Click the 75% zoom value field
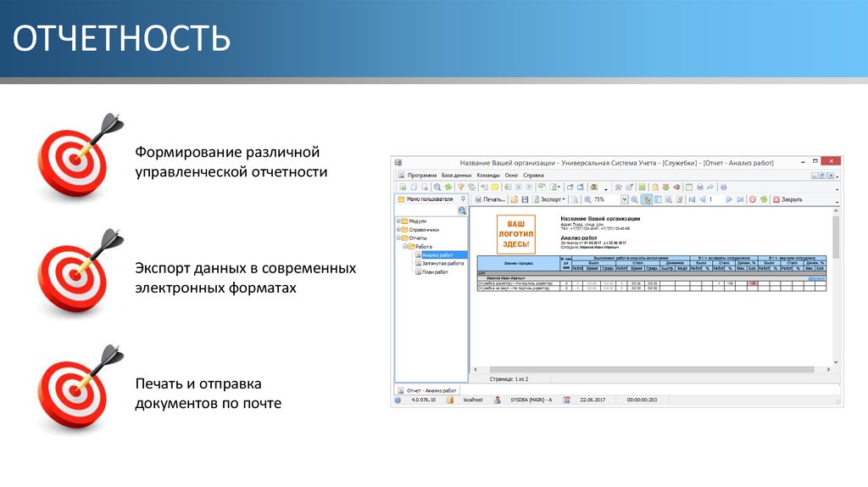 (606, 199)
